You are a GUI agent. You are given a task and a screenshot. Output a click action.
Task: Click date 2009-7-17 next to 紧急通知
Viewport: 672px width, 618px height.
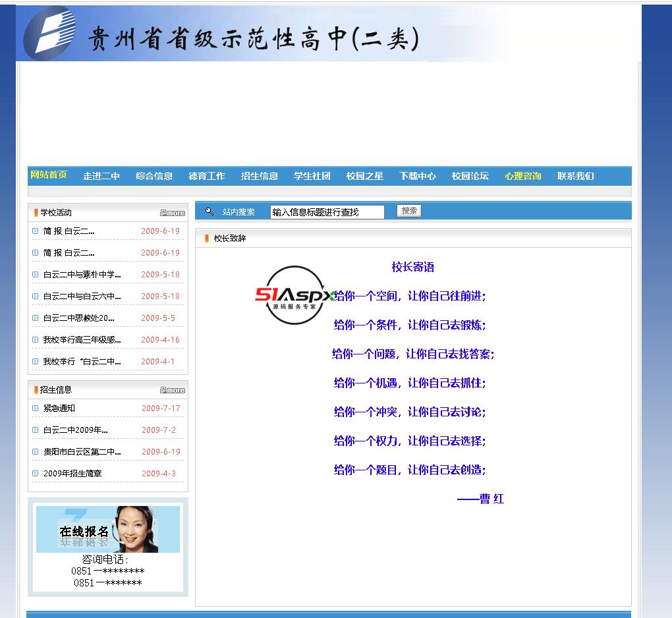161,408
